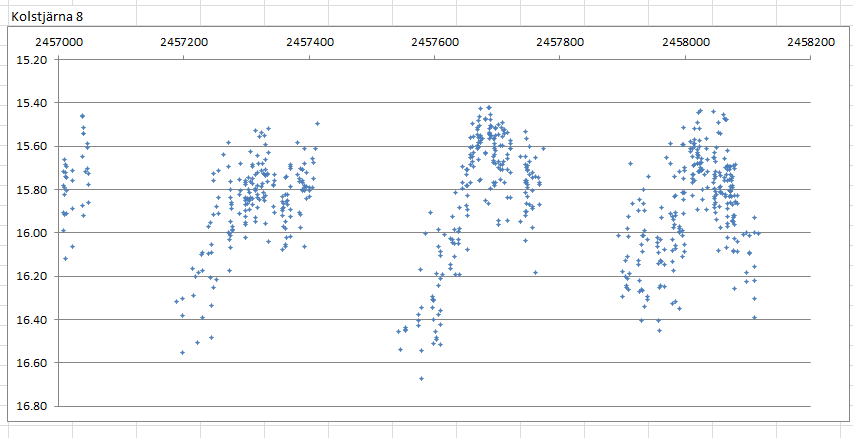Select the 2458200 x-axis label

point(811,43)
